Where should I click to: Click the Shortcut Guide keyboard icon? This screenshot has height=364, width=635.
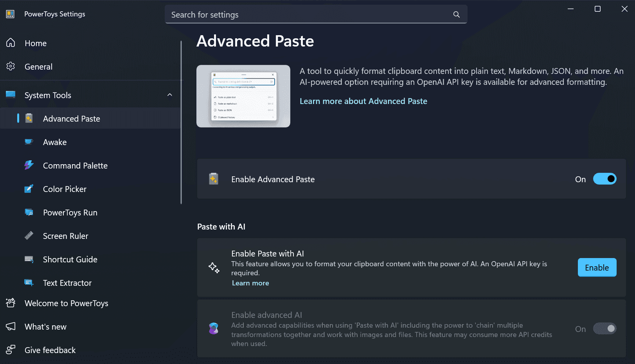tap(29, 259)
